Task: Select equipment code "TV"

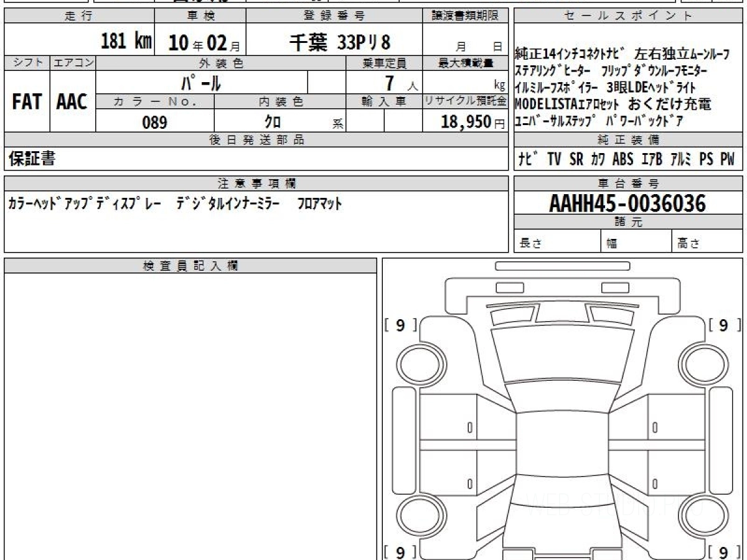Action: 554,159
